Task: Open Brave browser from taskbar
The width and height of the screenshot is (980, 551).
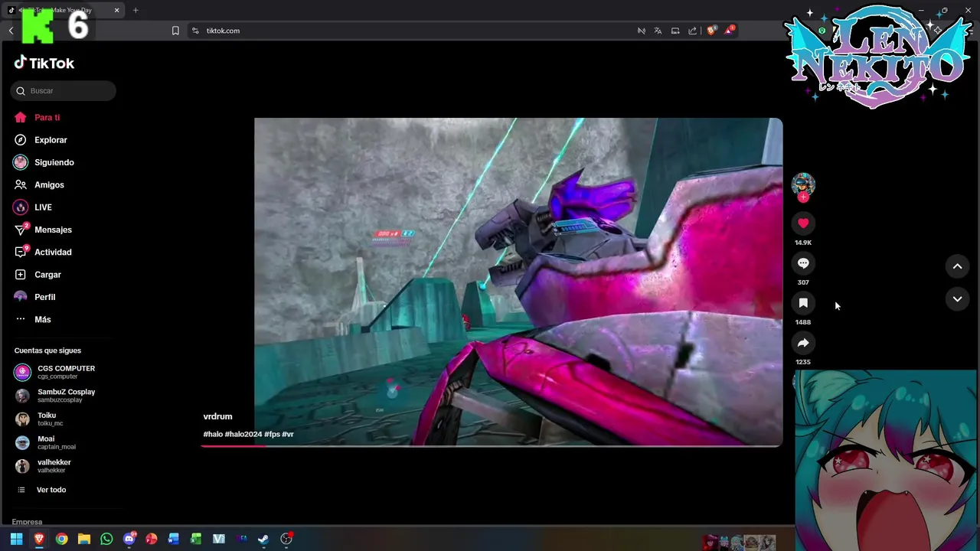Action: click(39, 539)
